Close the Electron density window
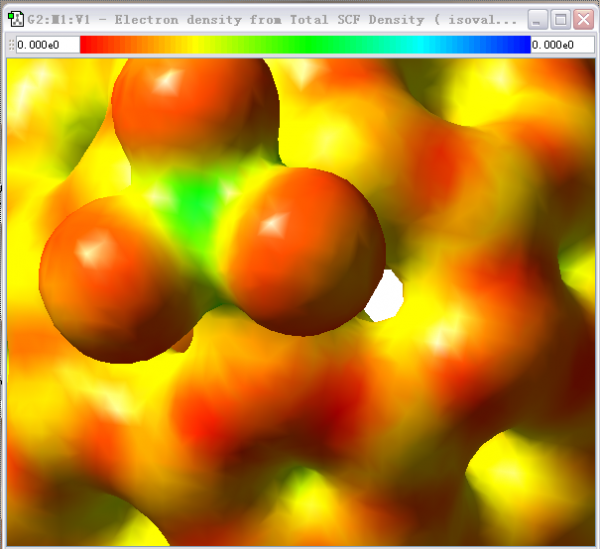 (584, 20)
